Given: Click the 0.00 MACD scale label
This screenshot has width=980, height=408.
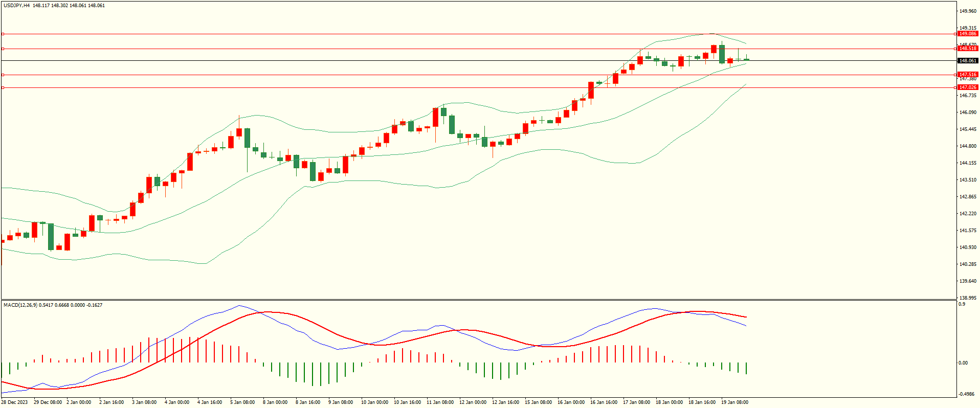Looking at the screenshot, I should coord(963,363).
